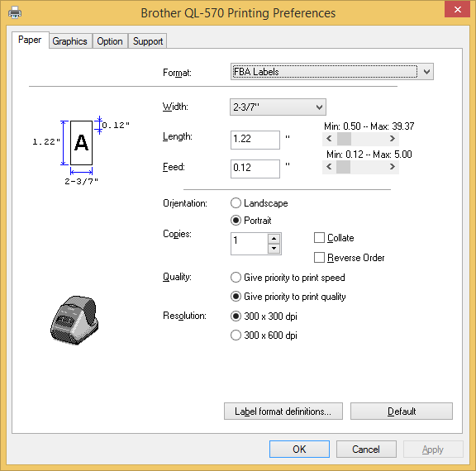Open Label format definitions
The height and width of the screenshot is (471, 476).
283,412
